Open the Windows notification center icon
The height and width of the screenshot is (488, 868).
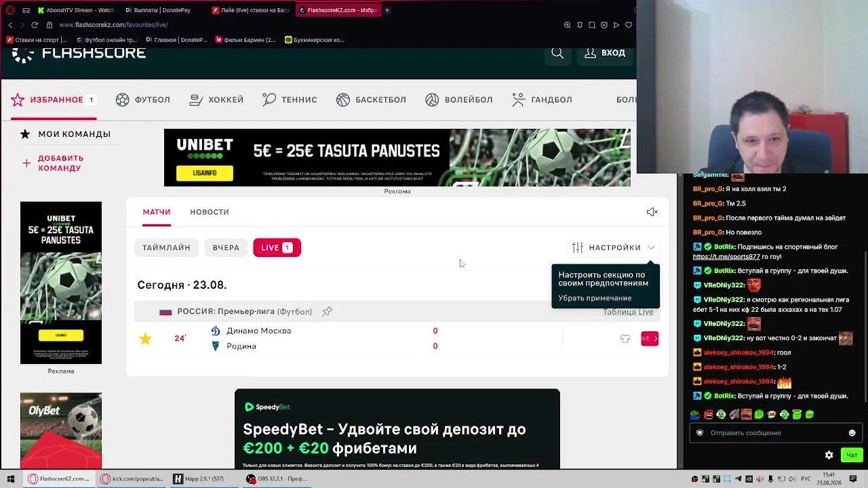click(854, 479)
